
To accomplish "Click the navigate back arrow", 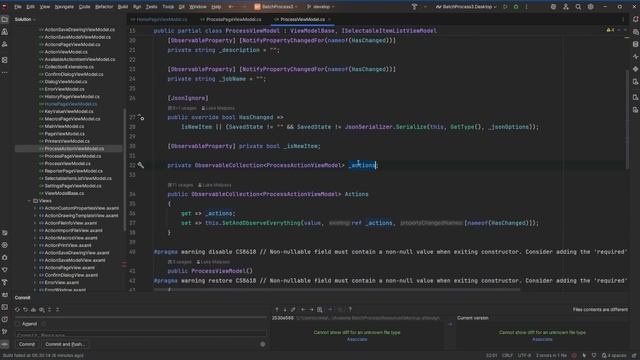I will (231, 7).
